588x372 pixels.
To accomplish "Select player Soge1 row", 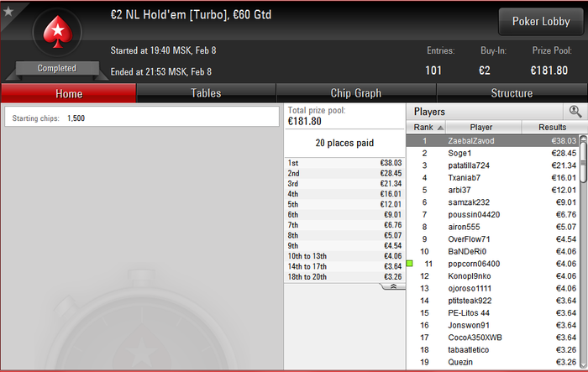I will [493, 153].
